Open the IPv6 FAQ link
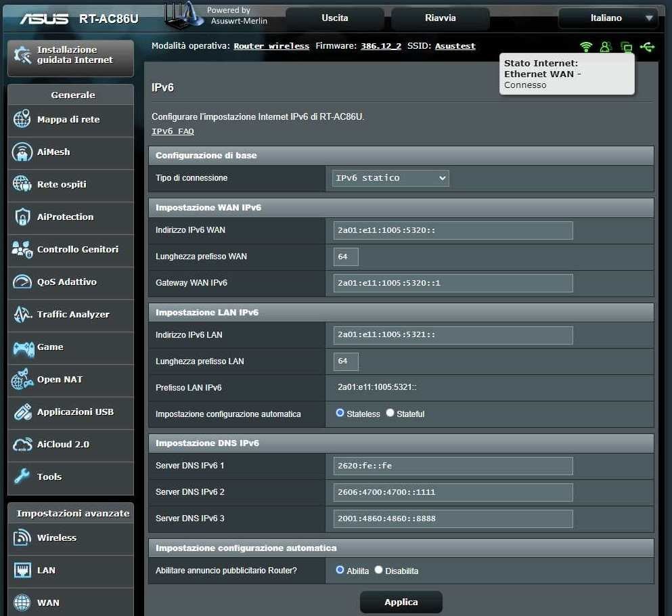 pos(173,131)
